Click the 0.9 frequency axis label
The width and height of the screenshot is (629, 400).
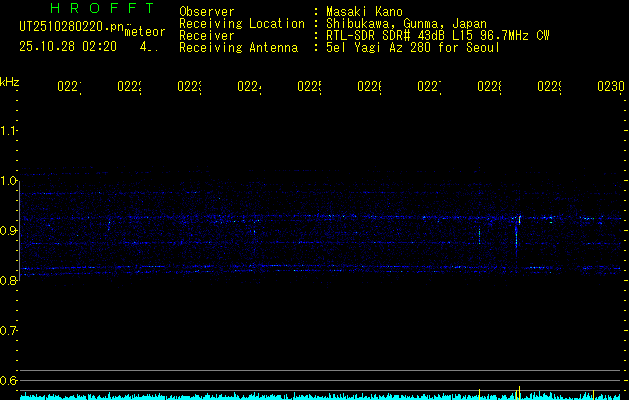[x=10, y=231]
